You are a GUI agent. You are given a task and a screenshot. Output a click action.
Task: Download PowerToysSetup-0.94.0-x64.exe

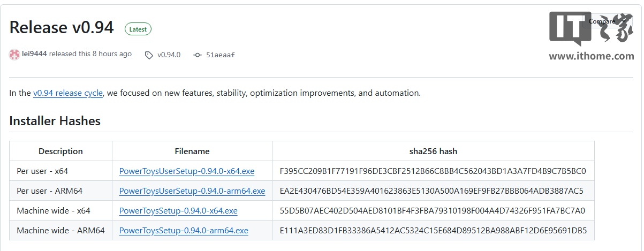[178, 211]
